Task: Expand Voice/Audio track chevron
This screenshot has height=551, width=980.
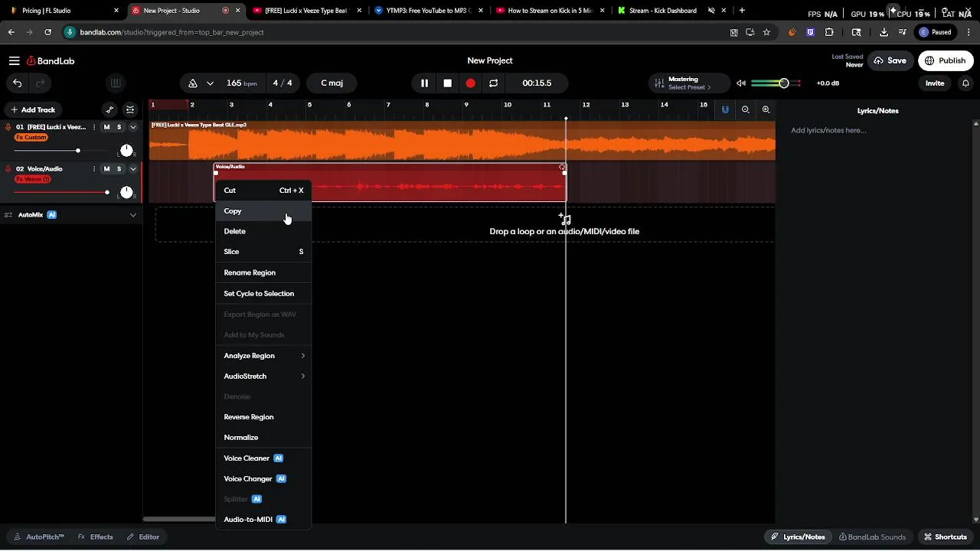Action: click(132, 169)
